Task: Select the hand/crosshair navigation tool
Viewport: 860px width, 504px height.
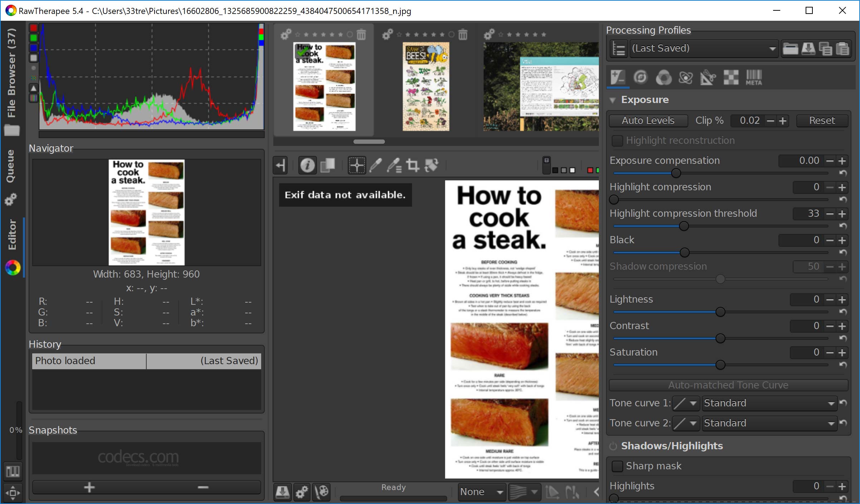Action: tap(357, 165)
